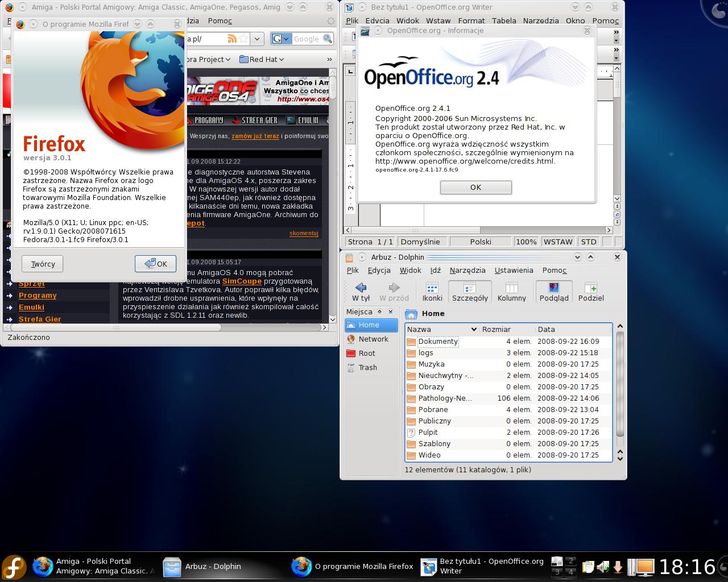Screen dimensions: 728x582
Task: Select the Pobrane folder in Dolphin
Action: [x=433, y=410]
